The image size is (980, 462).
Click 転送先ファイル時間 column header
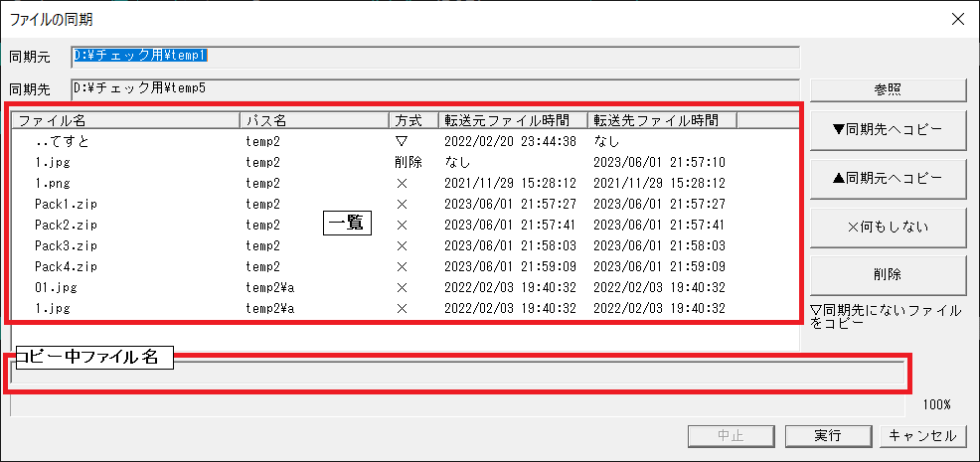pos(662,120)
